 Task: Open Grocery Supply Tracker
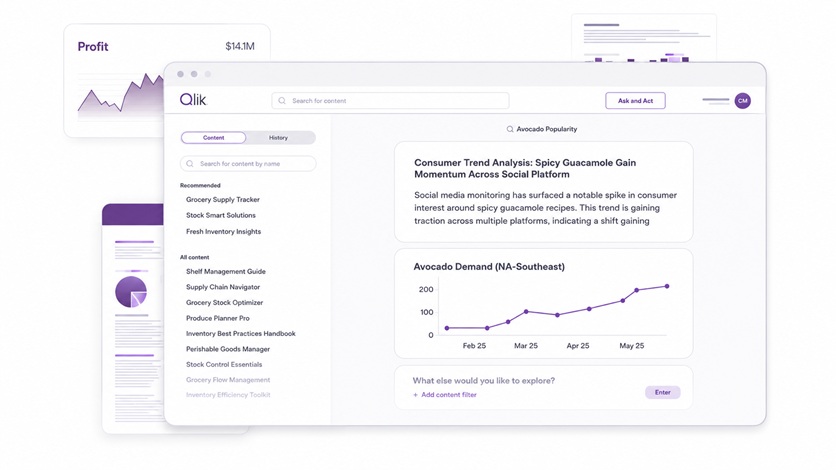click(223, 199)
